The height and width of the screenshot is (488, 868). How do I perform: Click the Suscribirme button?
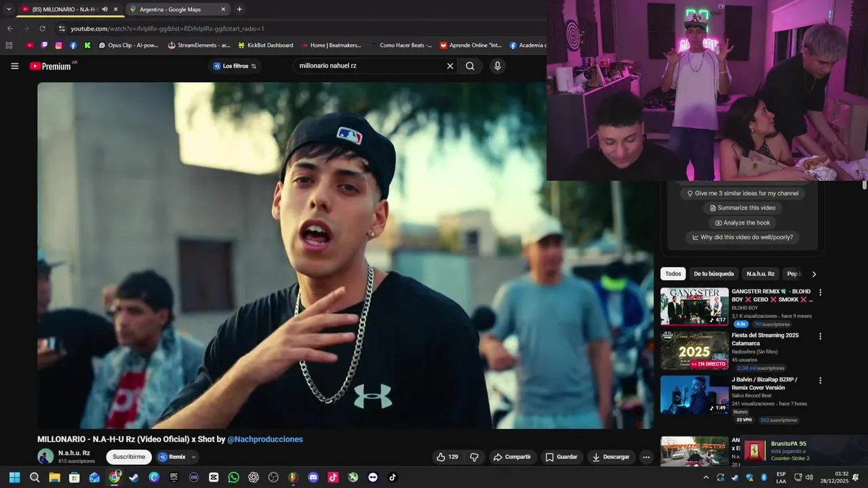[129, 457]
